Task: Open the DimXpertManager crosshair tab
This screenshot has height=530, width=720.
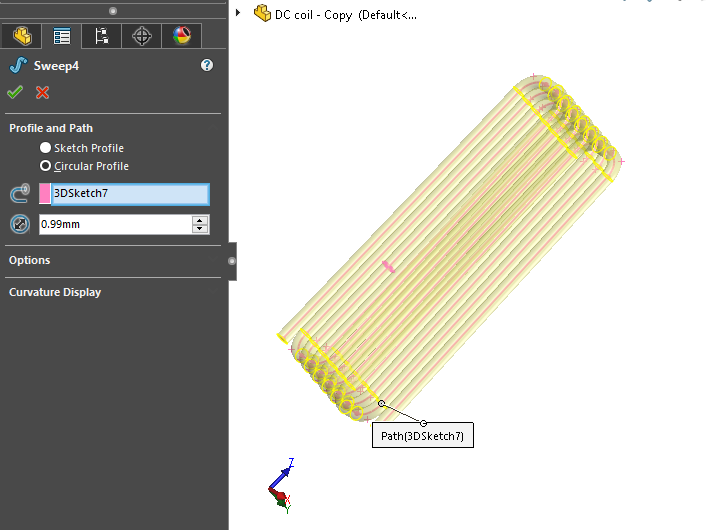Action: coord(141,36)
